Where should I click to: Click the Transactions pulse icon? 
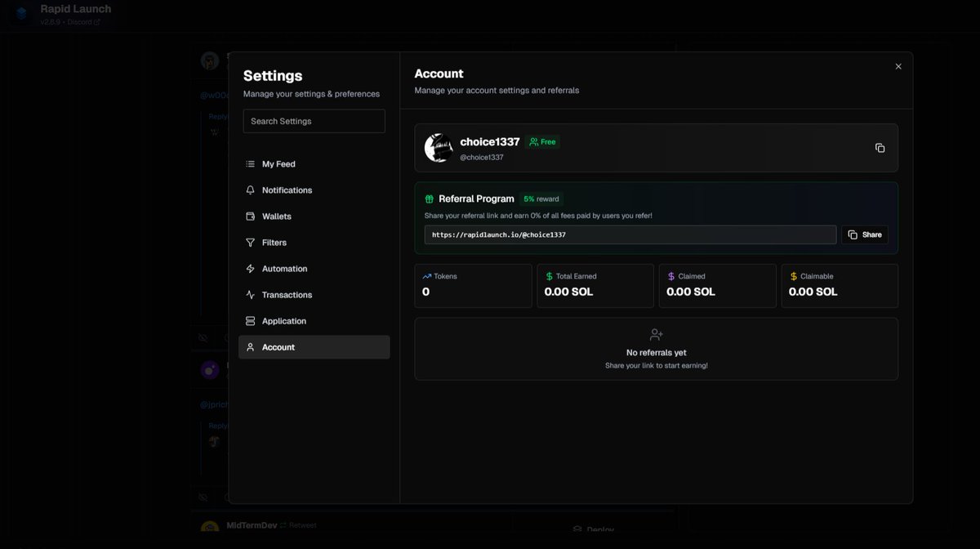click(x=250, y=295)
